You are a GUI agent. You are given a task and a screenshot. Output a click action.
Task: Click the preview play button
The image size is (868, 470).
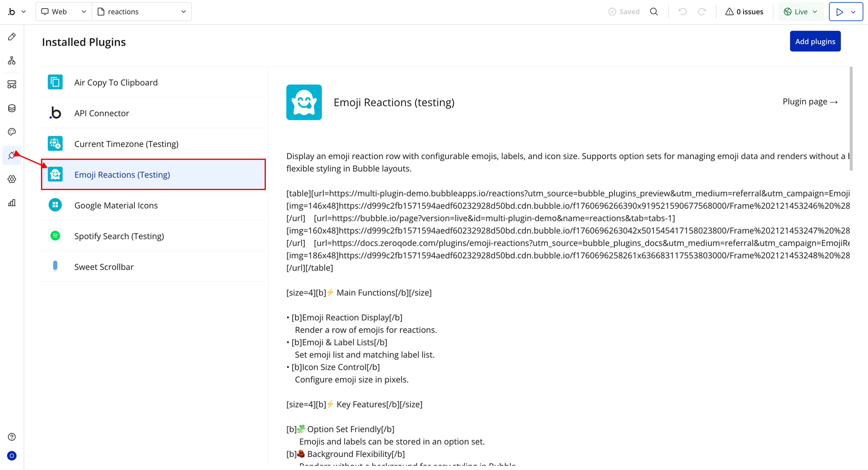tap(839, 12)
